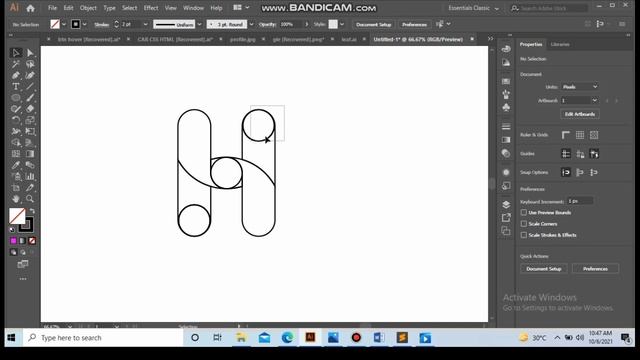The image size is (640, 360).
Task: Click Windows taskbar search box
Action: pos(103,338)
